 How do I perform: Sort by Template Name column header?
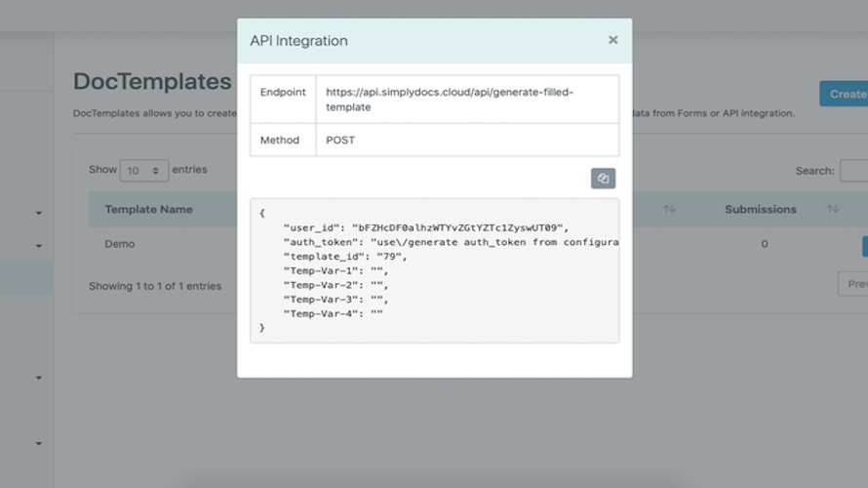tap(148, 209)
